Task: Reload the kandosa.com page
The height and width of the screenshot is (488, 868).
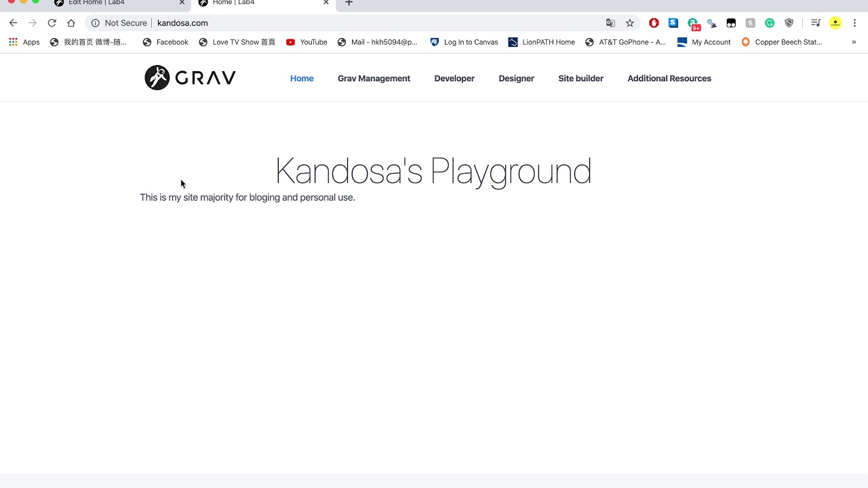Action: (52, 23)
